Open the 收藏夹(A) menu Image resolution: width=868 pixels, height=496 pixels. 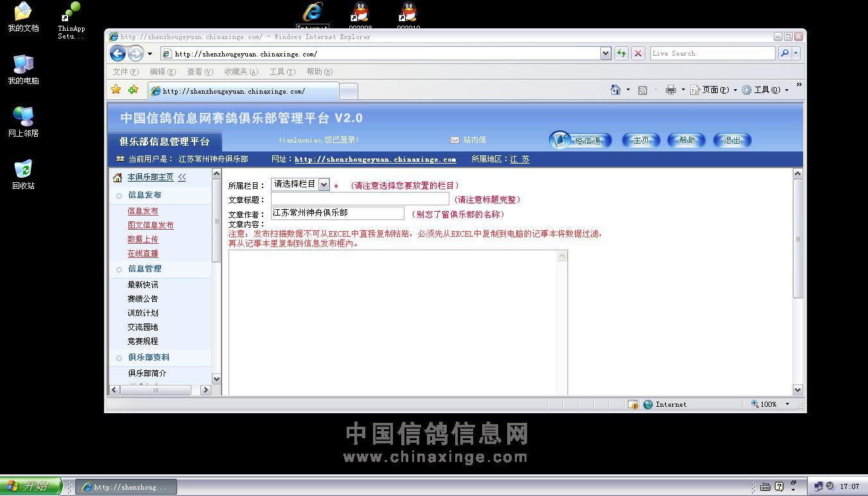click(x=241, y=72)
